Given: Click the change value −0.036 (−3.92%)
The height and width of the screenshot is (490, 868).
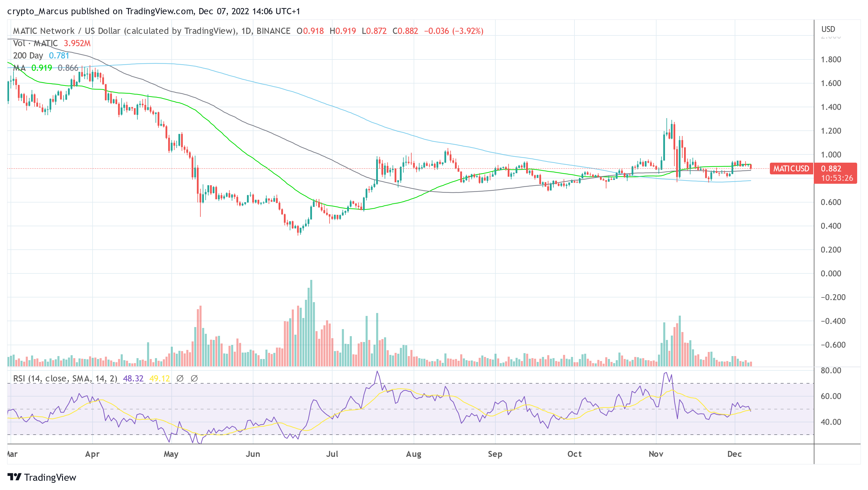Looking at the screenshot, I should tap(453, 31).
